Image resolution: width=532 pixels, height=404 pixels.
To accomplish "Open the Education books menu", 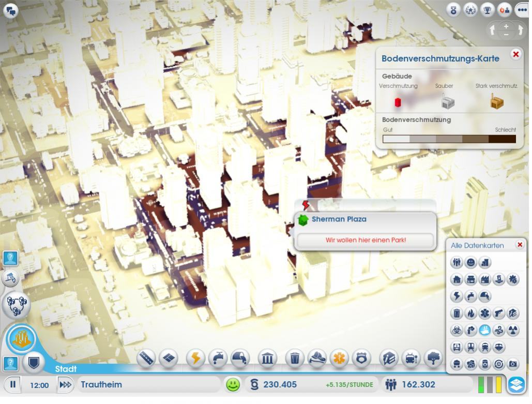I will tap(388, 357).
